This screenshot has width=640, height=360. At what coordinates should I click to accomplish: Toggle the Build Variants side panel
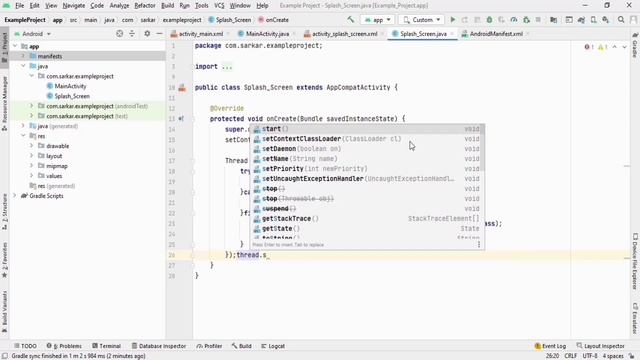(4, 311)
